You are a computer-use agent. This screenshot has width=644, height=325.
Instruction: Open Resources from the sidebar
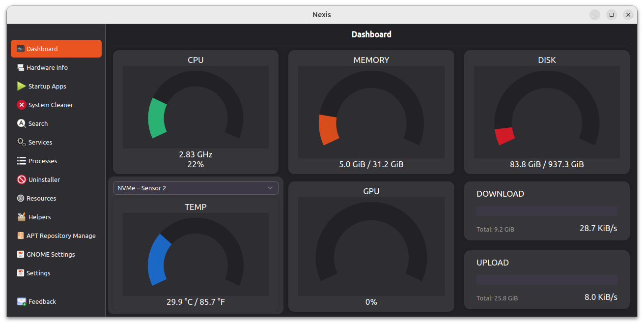point(56,198)
